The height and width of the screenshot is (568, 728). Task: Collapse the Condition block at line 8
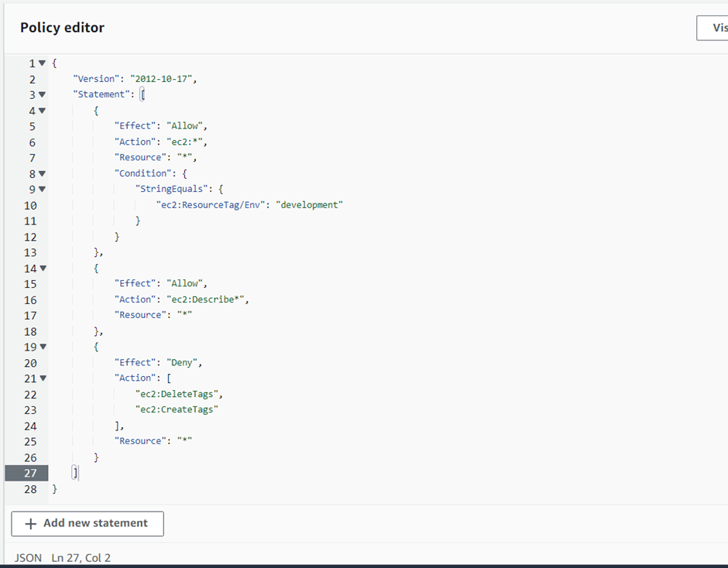point(41,173)
